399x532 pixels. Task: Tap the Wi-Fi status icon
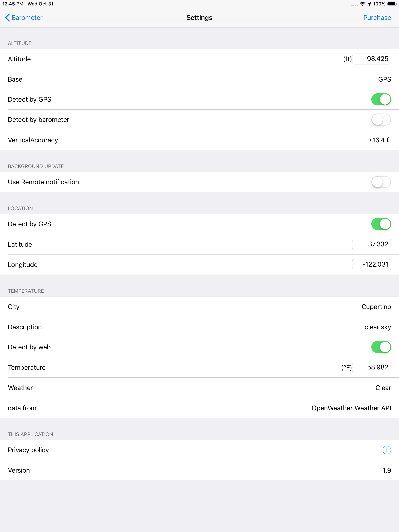pos(362,4)
